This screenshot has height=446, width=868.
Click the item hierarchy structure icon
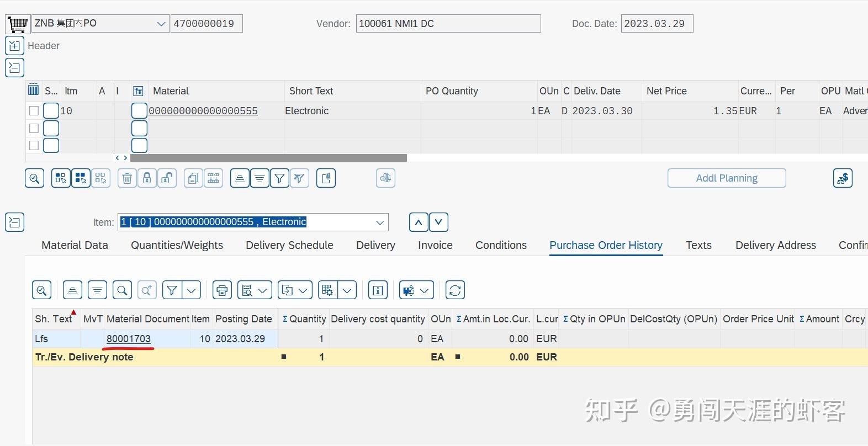[x=213, y=178]
